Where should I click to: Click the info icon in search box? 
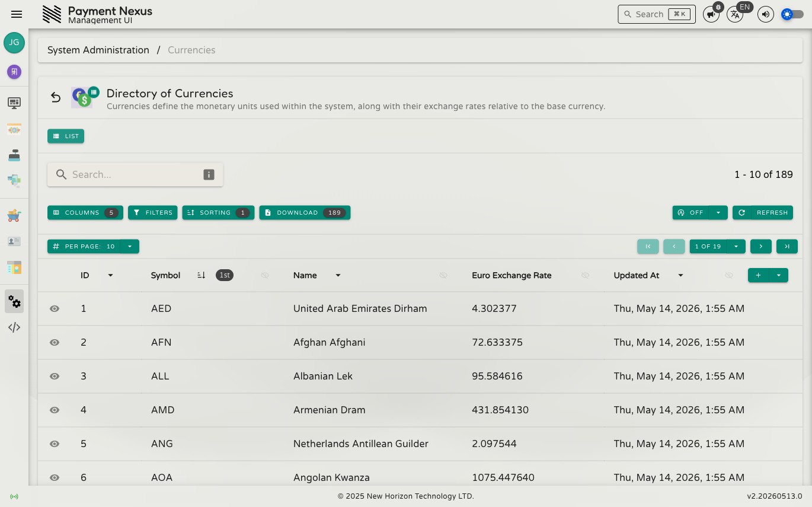click(209, 174)
